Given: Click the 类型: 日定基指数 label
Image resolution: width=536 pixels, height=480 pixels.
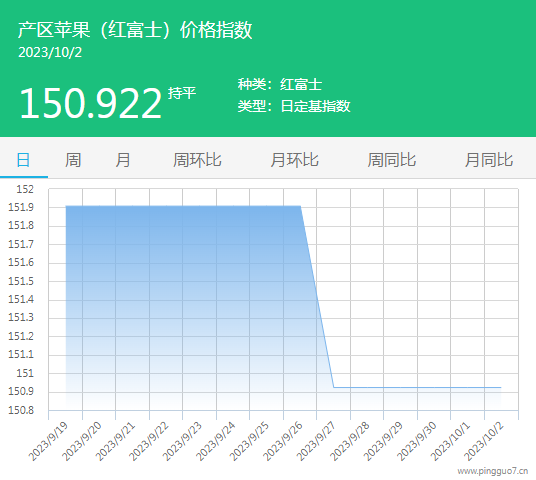Looking at the screenshot, I should click(x=294, y=106).
